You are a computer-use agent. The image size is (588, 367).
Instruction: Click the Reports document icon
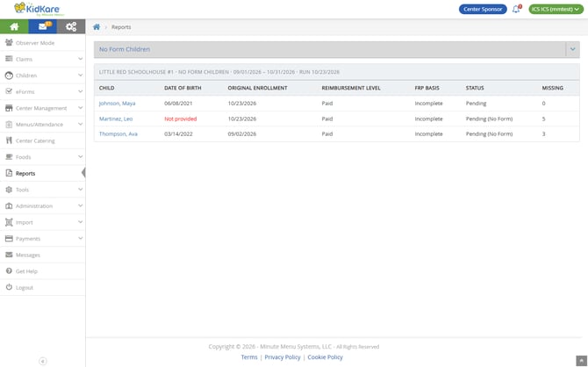click(x=9, y=173)
